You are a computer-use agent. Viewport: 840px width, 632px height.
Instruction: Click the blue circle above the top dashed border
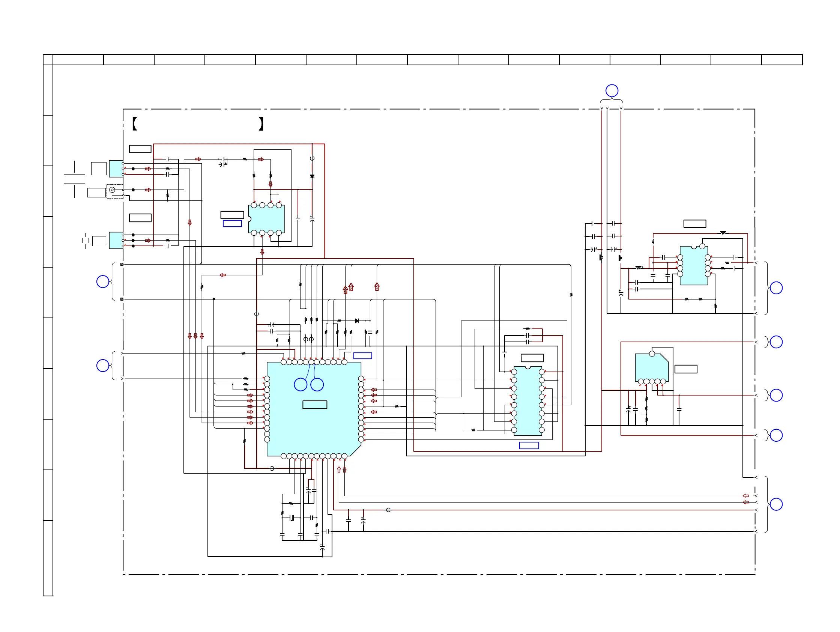[x=612, y=91]
